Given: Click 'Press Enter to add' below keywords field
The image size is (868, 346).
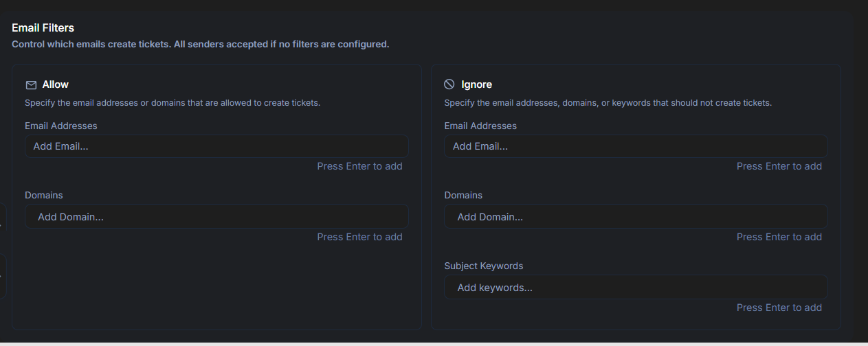Looking at the screenshot, I should point(779,308).
